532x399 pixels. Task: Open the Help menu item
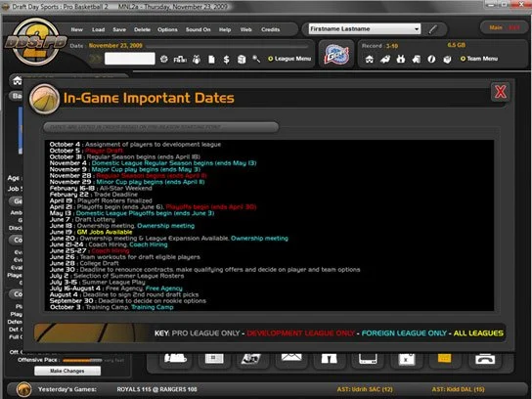click(x=225, y=29)
